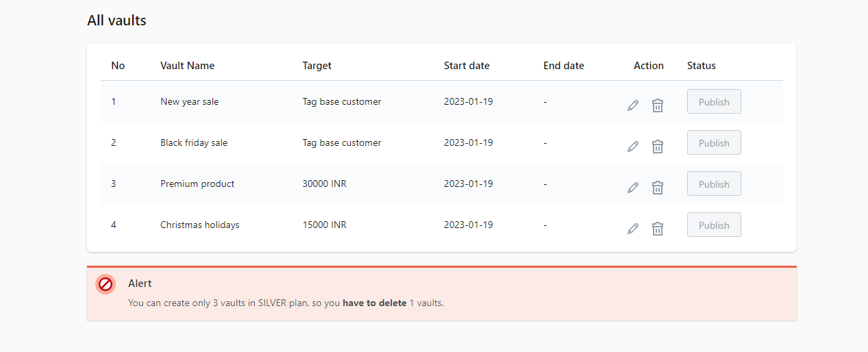The image size is (868, 352).
Task: Delete the Premium product vault
Action: pos(658,188)
